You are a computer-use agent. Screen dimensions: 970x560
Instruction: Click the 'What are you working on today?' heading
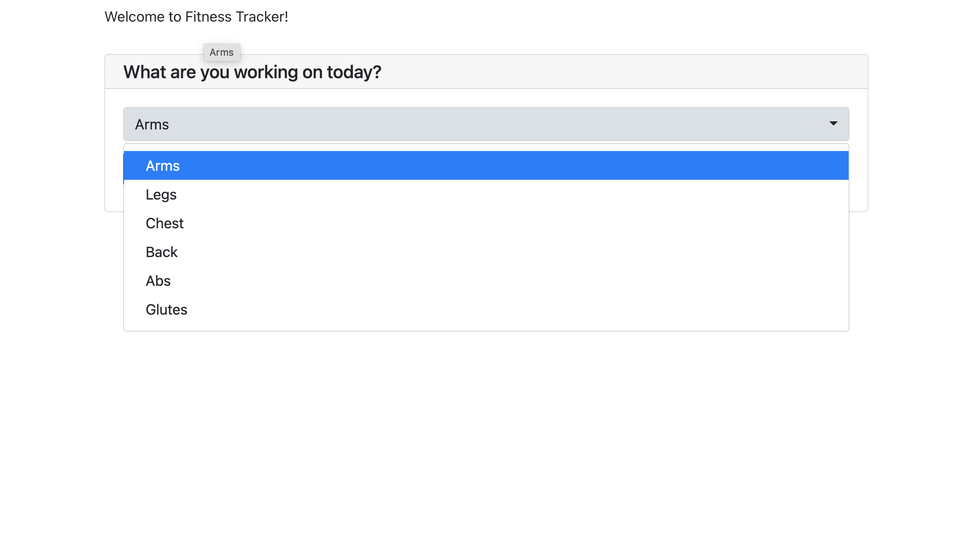(252, 72)
